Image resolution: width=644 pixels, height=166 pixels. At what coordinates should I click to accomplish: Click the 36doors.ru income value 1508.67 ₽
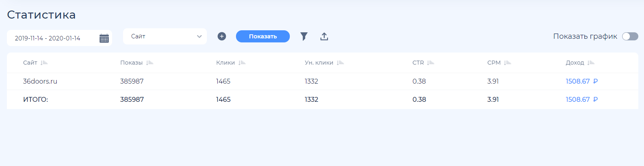click(x=581, y=81)
